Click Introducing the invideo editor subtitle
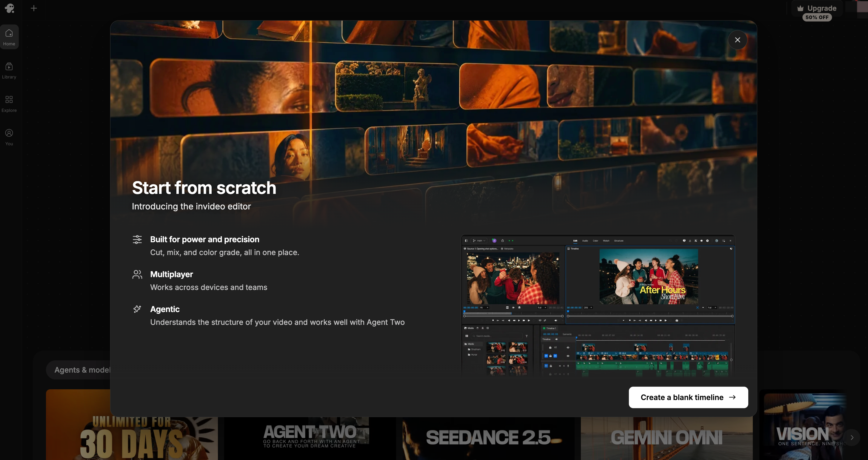The height and width of the screenshot is (460, 868). [x=191, y=206]
